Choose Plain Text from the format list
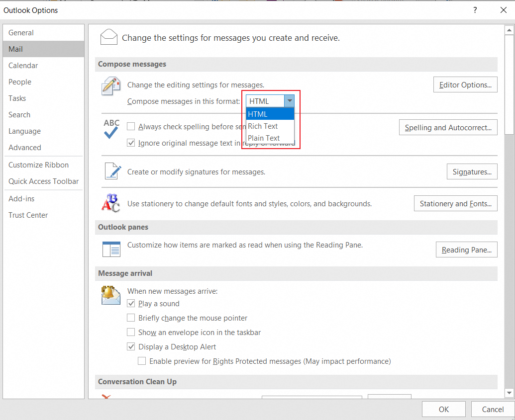This screenshot has width=515, height=420. [x=270, y=138]
